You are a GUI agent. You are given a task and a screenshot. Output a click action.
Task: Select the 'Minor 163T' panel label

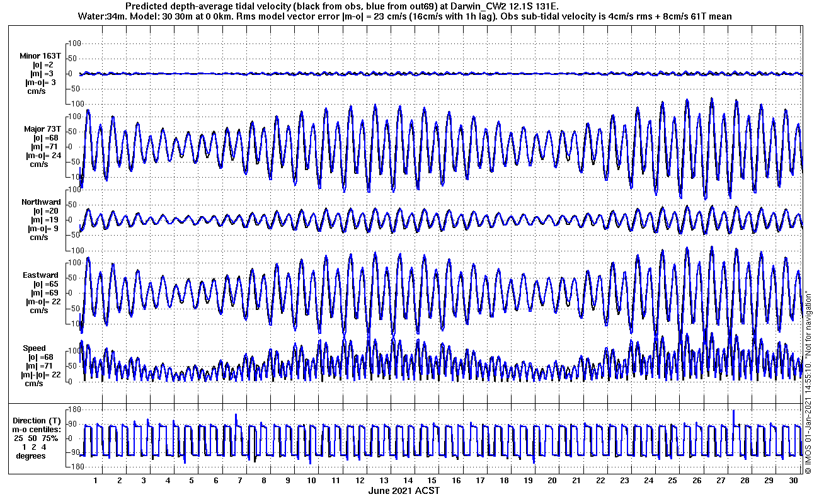pos(40,56)
